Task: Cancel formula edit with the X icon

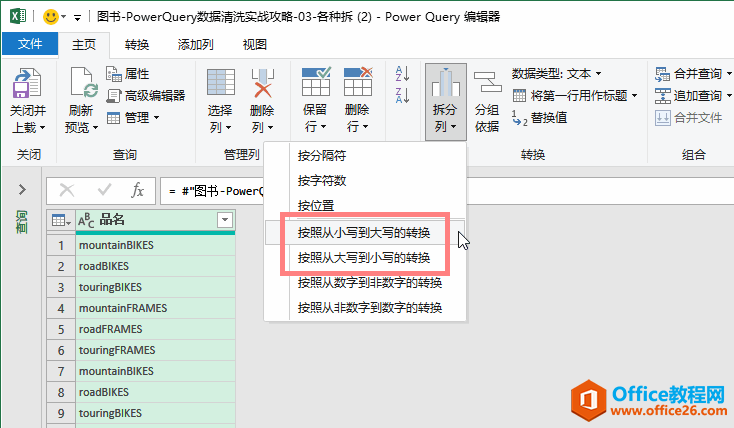Action: point(67,191)
